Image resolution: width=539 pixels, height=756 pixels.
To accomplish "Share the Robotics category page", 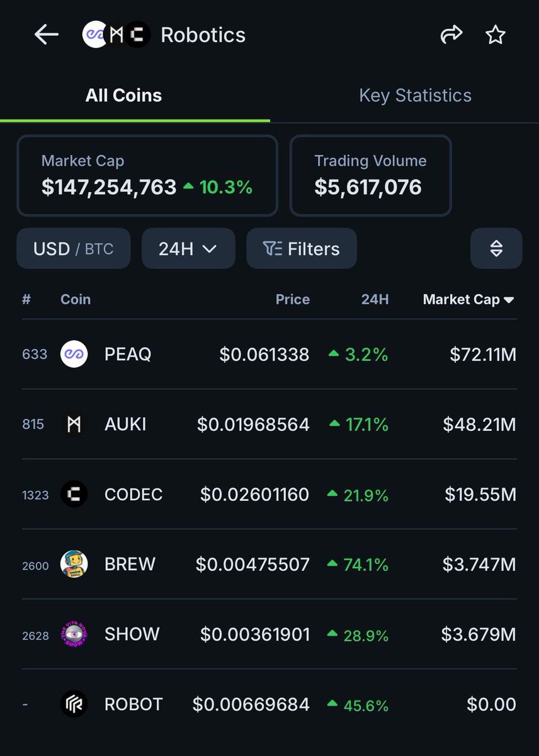I will pyautogui.click(x=451, y=35).
